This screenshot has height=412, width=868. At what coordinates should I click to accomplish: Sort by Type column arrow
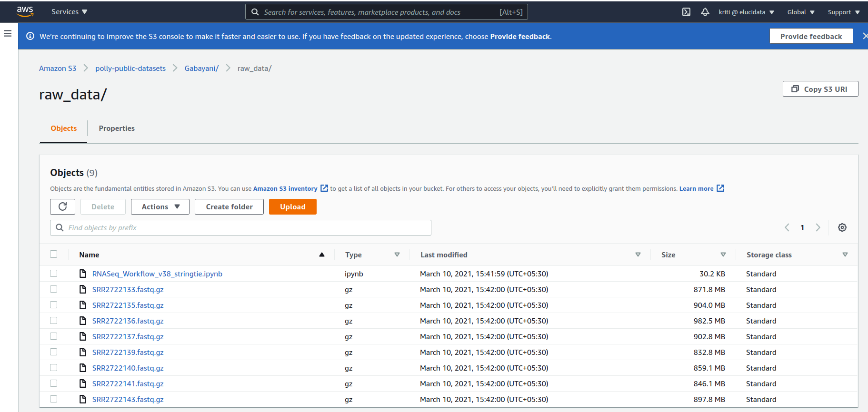397,255
